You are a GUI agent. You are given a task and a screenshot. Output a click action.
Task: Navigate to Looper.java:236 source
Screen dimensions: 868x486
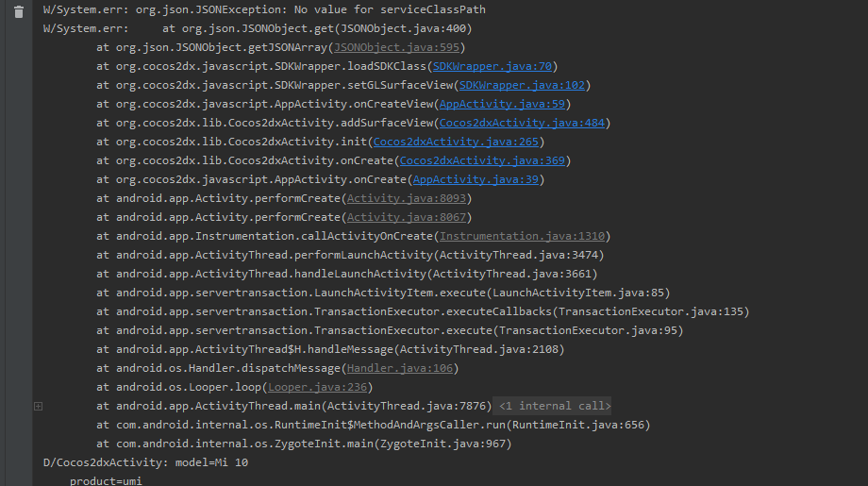317,387
